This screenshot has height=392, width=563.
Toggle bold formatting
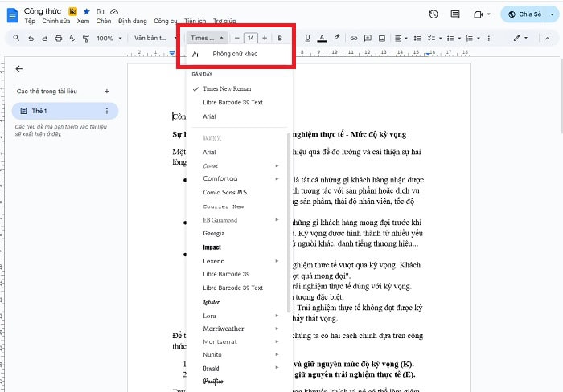click(x=280, y=38)
